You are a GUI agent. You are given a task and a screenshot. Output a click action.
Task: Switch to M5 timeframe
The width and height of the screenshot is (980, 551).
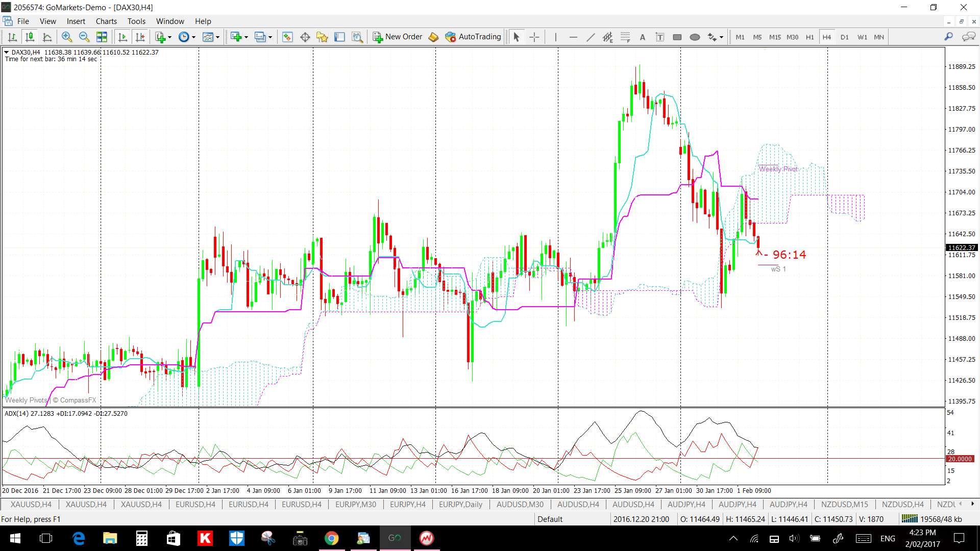[x=757, y=37]
